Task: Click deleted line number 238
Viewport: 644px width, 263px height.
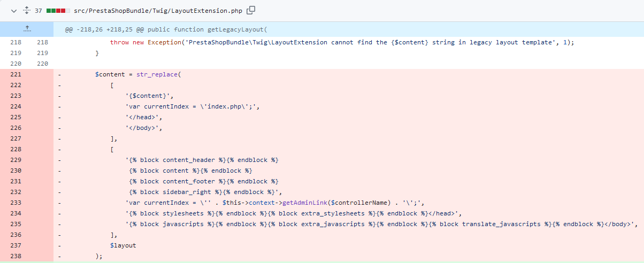Action: [16, 257]
